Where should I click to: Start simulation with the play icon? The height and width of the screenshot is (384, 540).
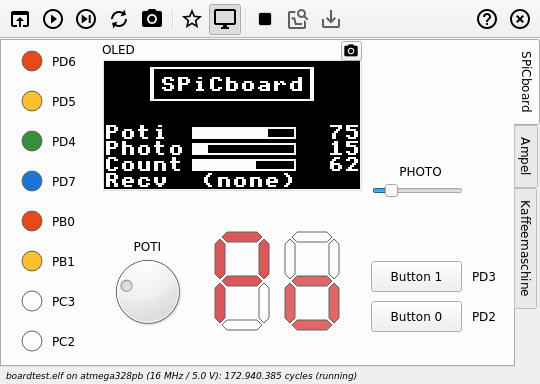point(53,19)
